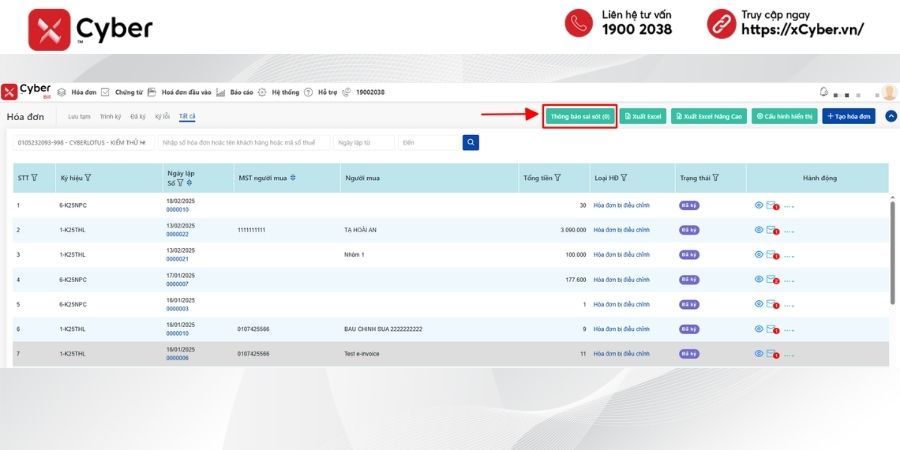Open more actions menu in Nhóm 1 row
This screenshot has width=900, height=450.
(789, 255)
